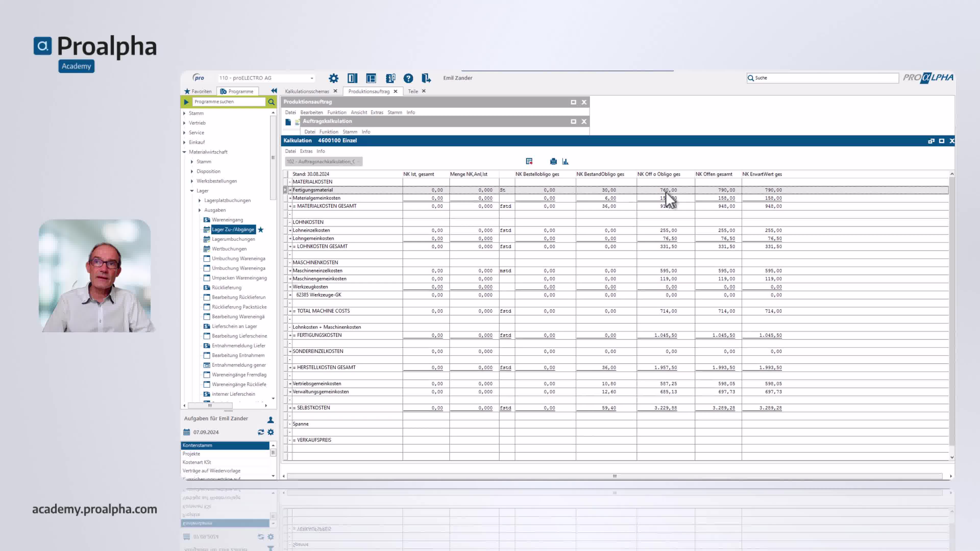Expand the Fertigungsmaterial row plus sign
Screen dimensions: 980x551
[290, 190]
